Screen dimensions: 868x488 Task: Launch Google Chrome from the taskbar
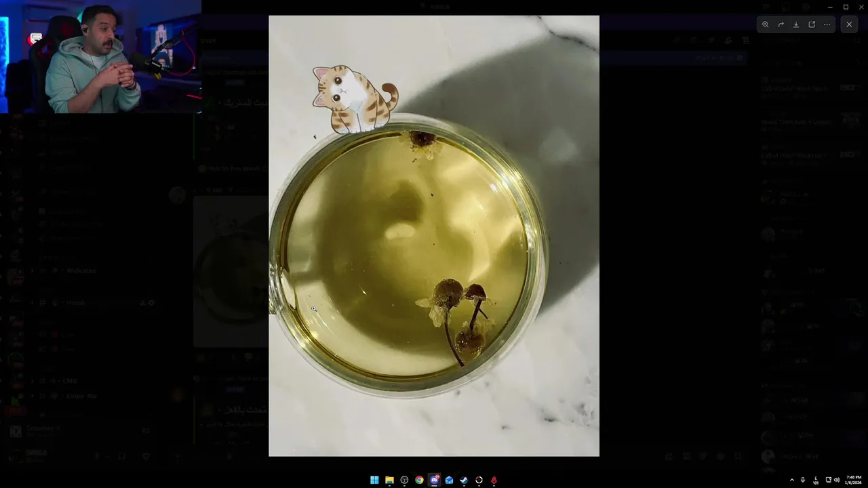tap(419, 480)
